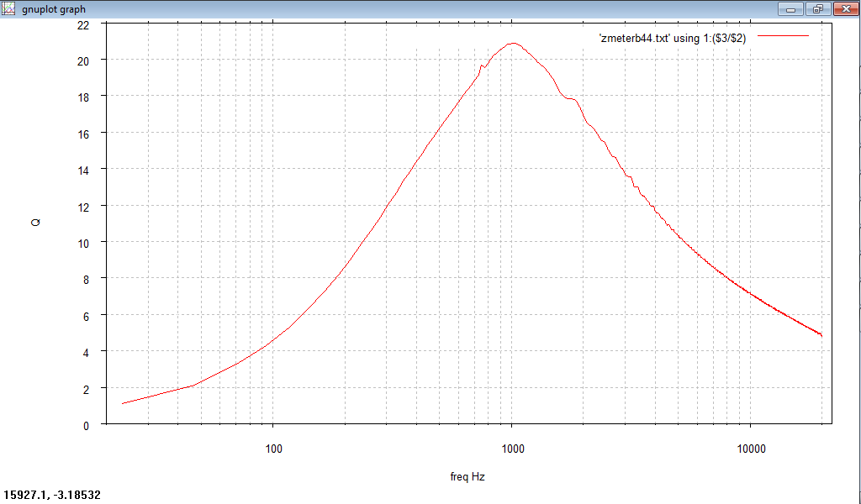The height and width of the screenshot is (504, 861).
Task: Click the gnuplot icon in title bar
Action: 8,8
